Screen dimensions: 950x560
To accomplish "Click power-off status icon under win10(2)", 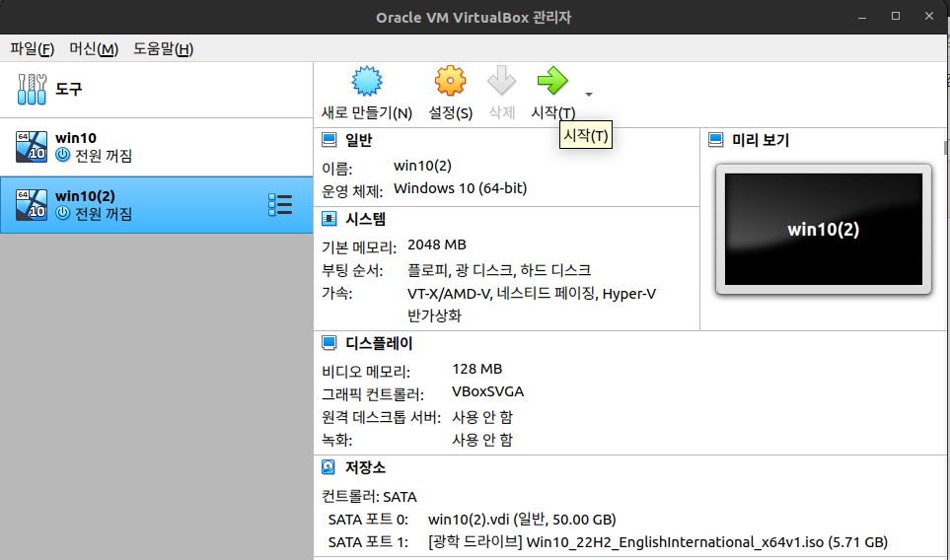I will pos(62,213).
